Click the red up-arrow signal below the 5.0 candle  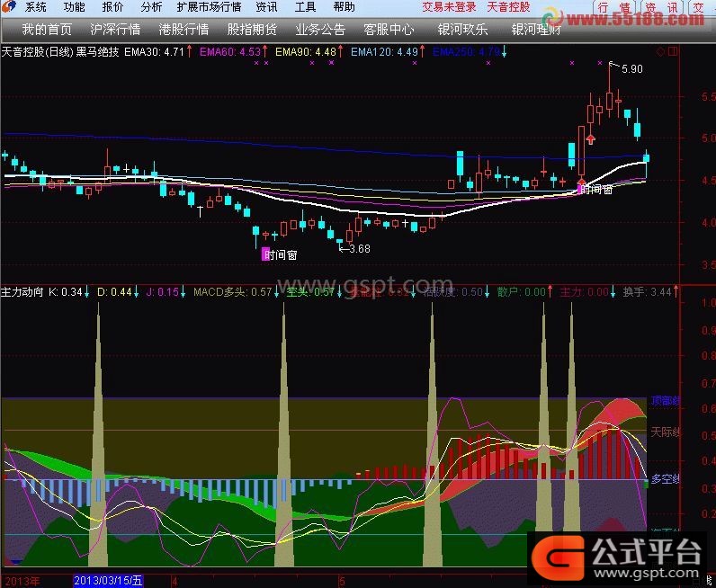(x=591, y=139)
